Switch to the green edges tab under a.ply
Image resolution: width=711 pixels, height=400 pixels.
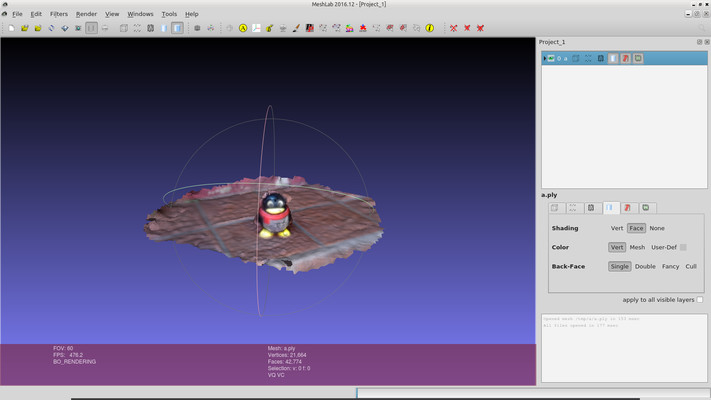646,208
